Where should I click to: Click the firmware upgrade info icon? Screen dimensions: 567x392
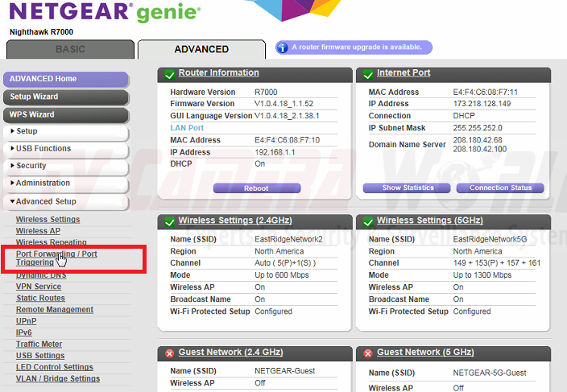click(x=283, y=47)
